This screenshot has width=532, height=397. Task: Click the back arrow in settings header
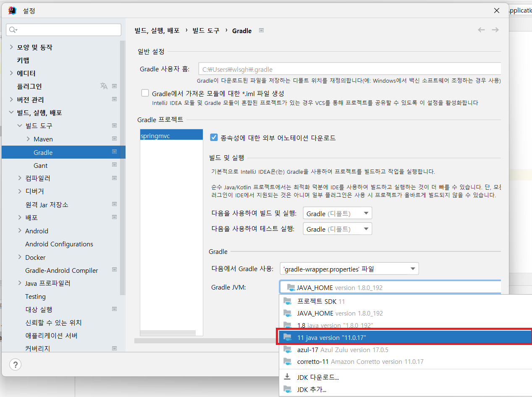tap(481, 30)
